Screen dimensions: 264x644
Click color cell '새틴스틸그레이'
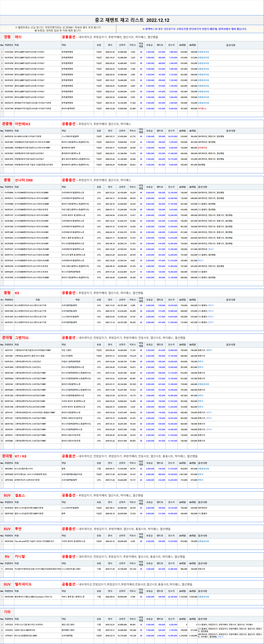(x=68, y=625)
